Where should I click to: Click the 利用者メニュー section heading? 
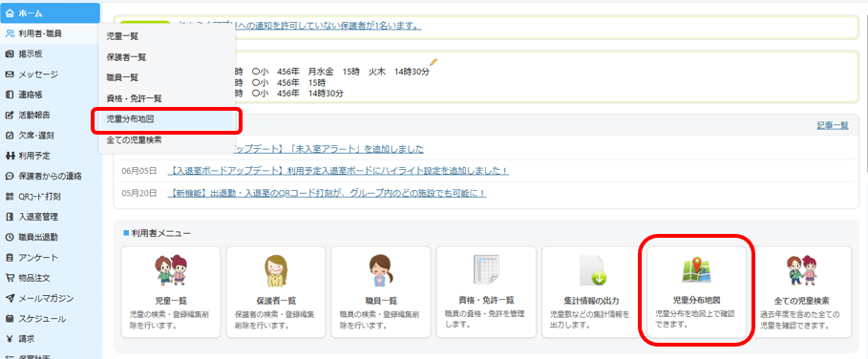coord(161,233)
